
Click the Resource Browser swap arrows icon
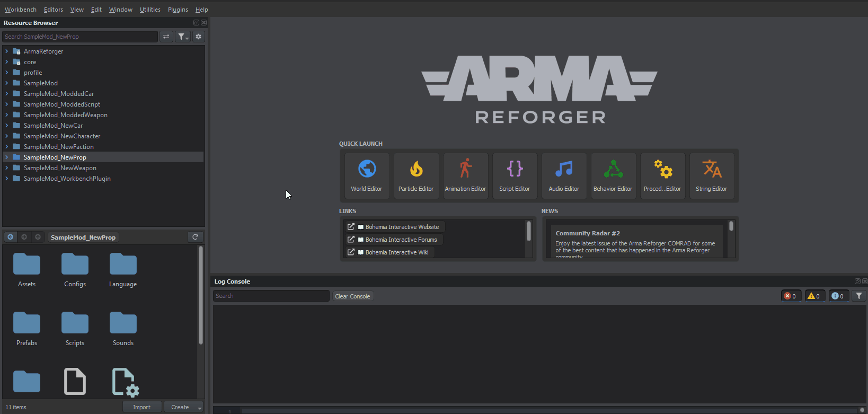point(166,37)
